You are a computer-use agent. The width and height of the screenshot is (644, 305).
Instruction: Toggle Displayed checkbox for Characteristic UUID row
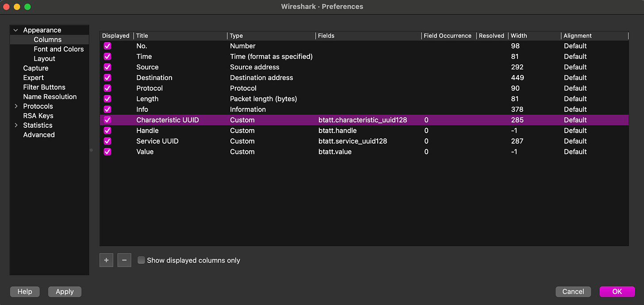click(107, 120)
